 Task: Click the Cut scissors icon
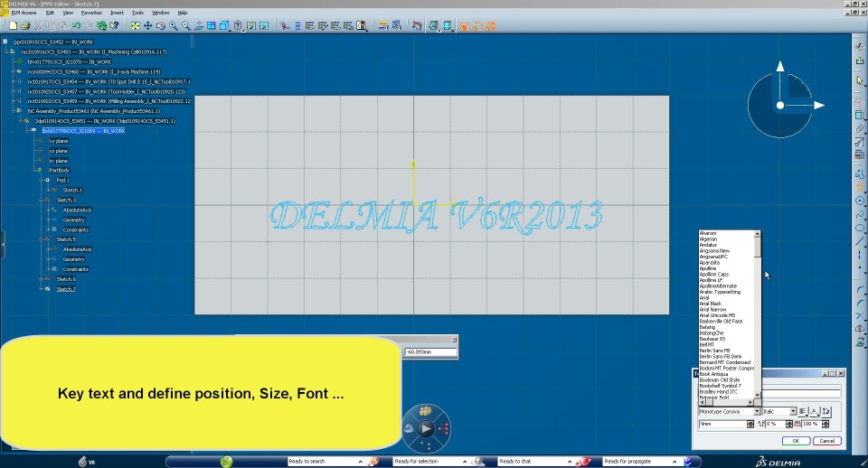point(38,25)
